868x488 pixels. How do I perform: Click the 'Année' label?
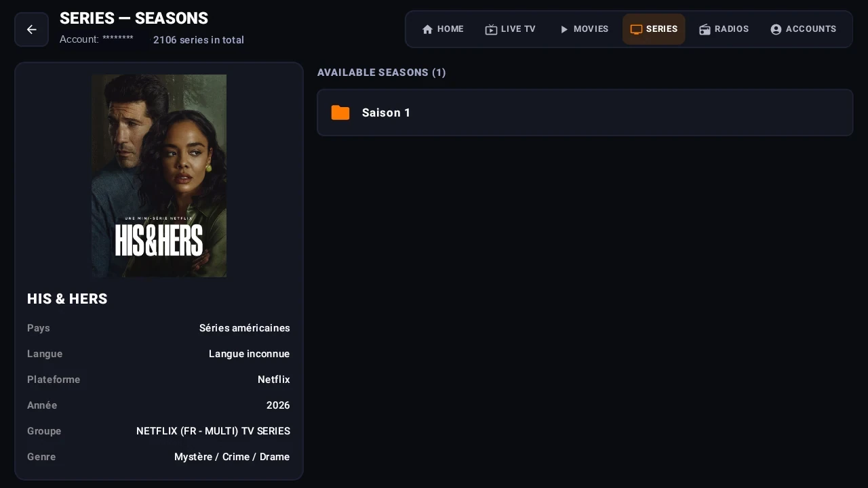tap(42, 405)
